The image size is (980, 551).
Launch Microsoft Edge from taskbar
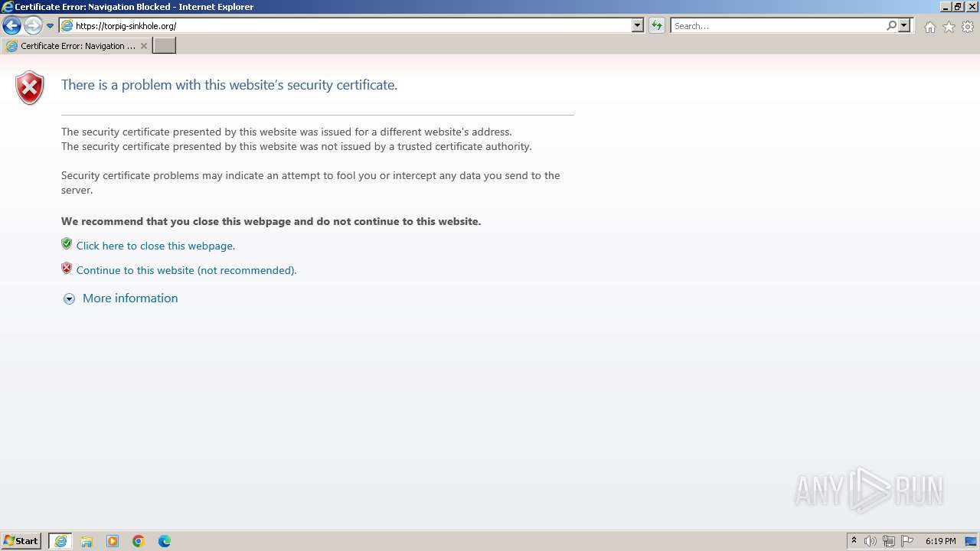(x=165, y=541)
